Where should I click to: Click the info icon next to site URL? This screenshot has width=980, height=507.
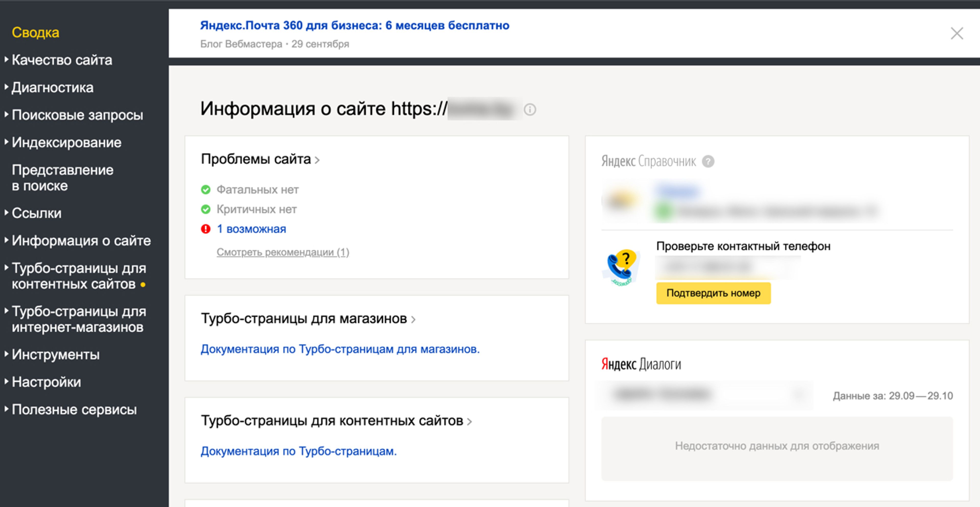click(530, 110)
